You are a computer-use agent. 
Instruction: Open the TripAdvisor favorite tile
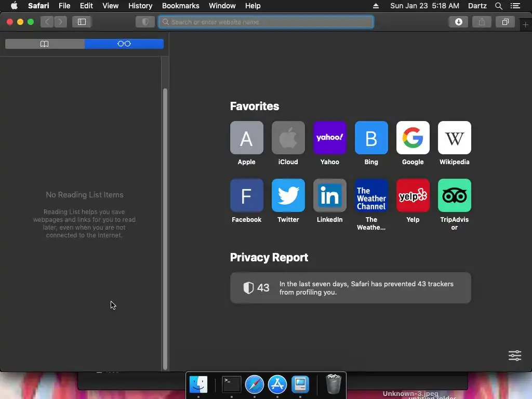coord(454,195)
